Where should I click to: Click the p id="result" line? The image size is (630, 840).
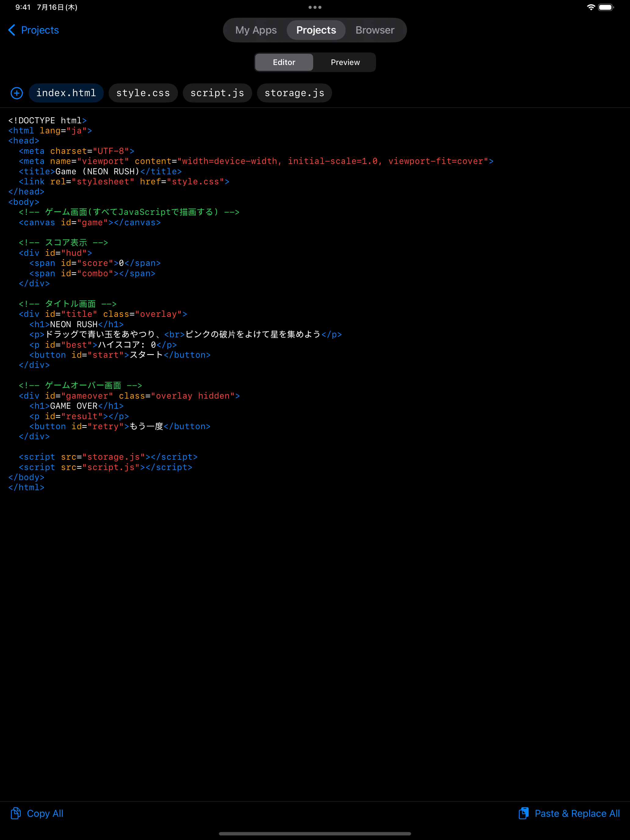pos(79,416)
